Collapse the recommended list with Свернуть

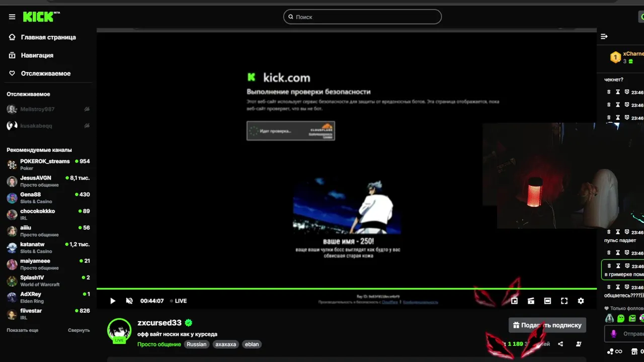79,330
